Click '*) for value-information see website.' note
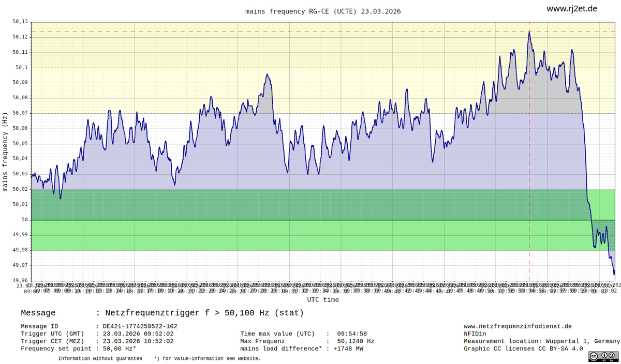 (207, 358)
